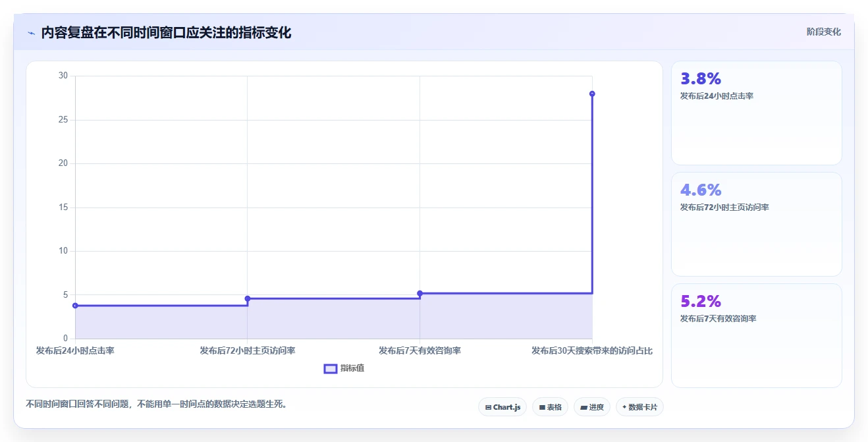Click the y-axis value 30
Viewport: 868px width, 442px height.
tap(63, 76)
